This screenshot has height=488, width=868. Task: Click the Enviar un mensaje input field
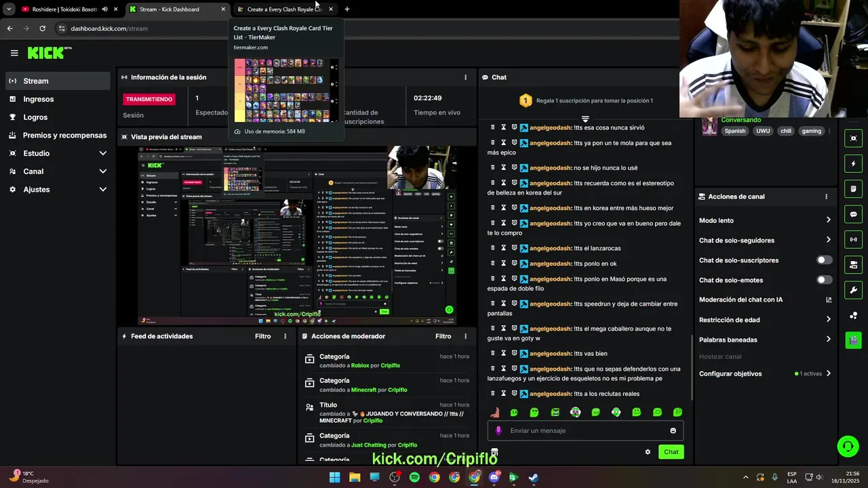click(585, 430)
